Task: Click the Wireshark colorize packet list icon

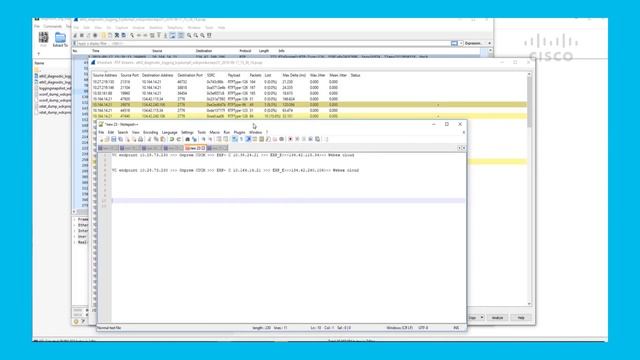Action: (181, 36)
